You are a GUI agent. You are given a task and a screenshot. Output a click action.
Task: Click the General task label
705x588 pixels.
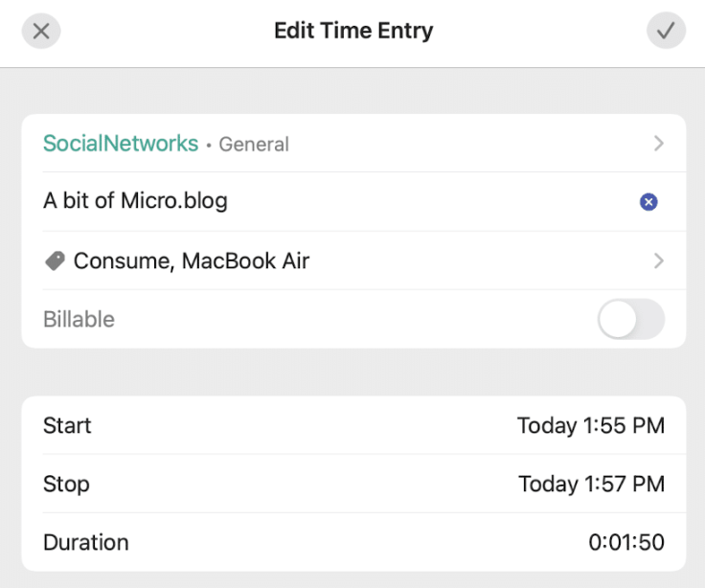click(254, 145)
